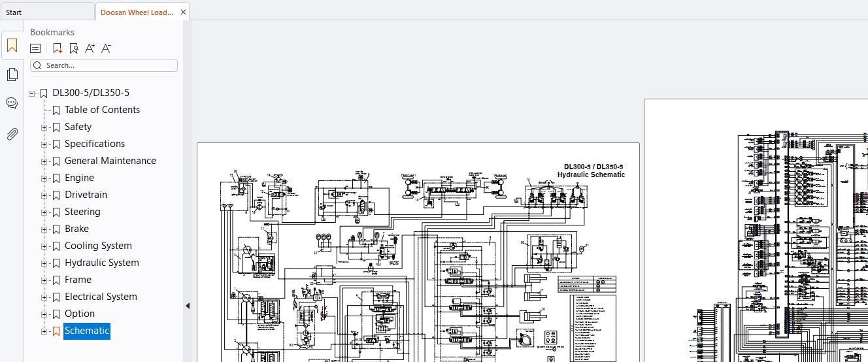This screenshot has width=868, height=362.
Task: Select the Steering bookmark
Action: [82, 212]
